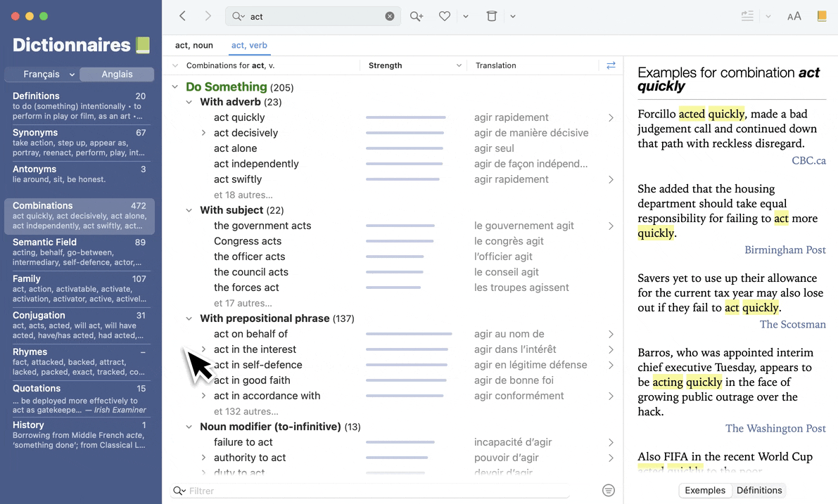Select Synonyms in the sidebar

[x=35, y=132]
